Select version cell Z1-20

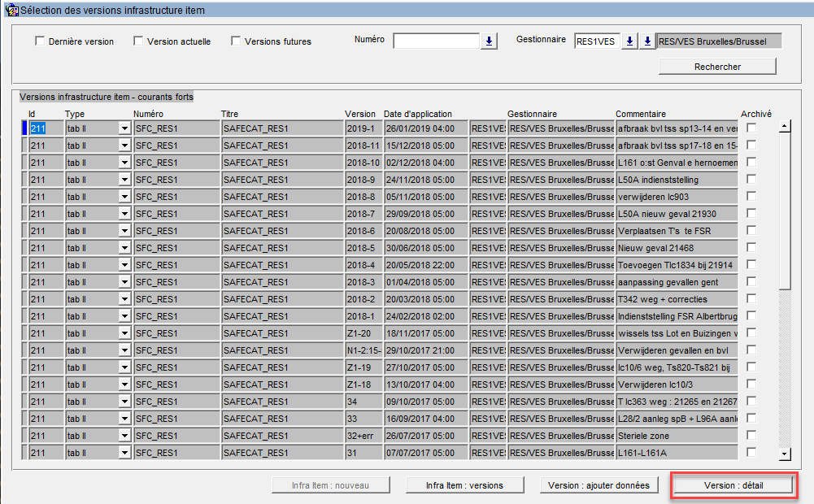pyautogui.click(x=364, y=334)
